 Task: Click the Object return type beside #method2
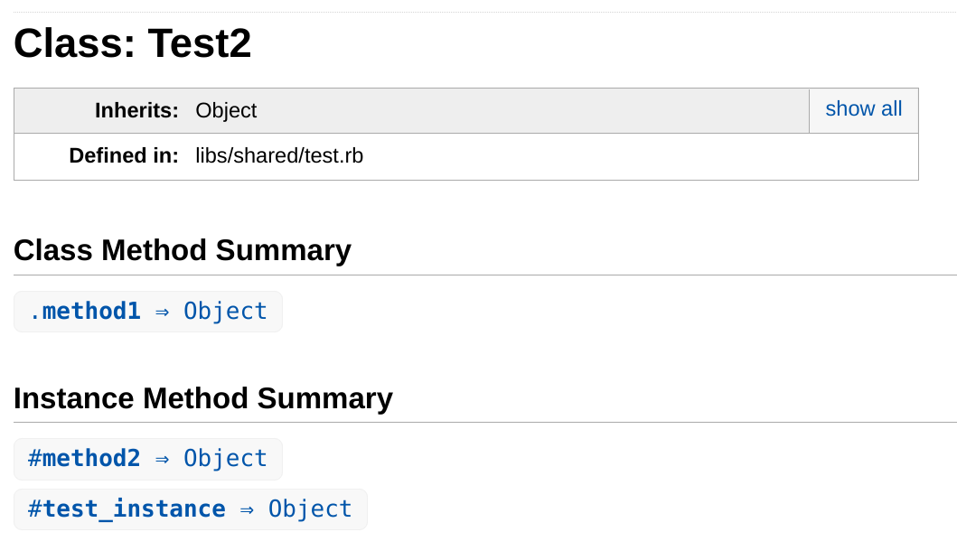(x=225, y=459)
